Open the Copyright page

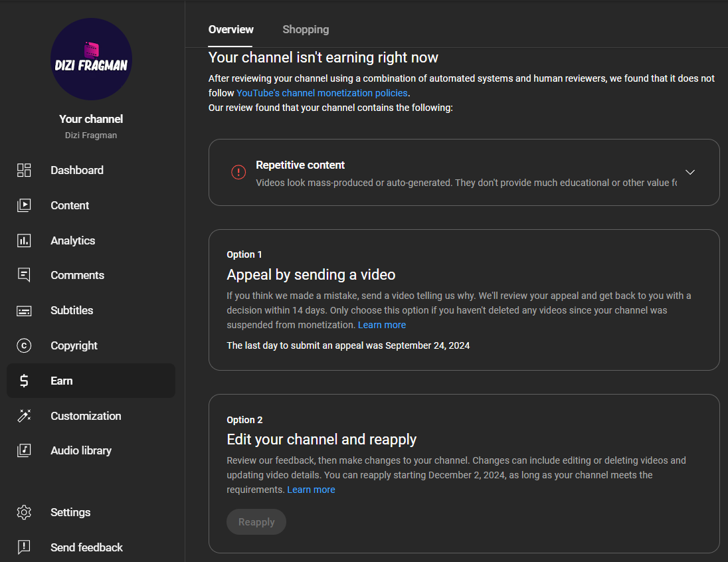click(91, 345)
